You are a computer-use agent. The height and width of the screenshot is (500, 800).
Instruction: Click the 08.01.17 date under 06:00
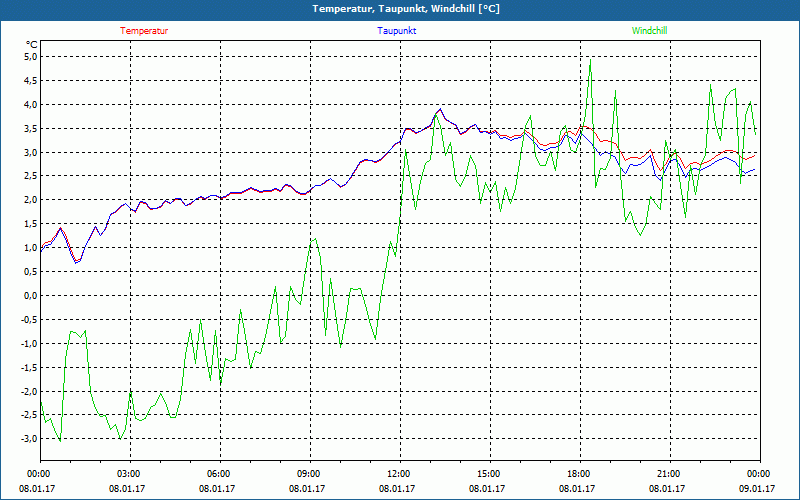(217, 489)
